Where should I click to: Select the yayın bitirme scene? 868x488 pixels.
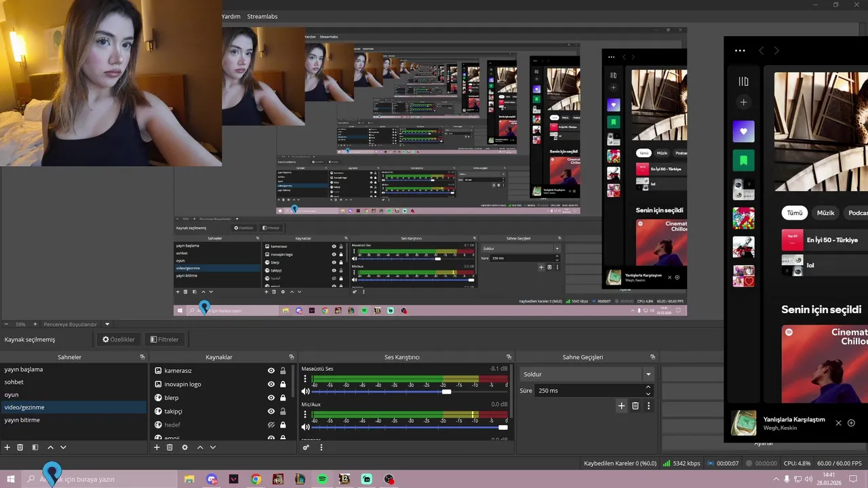(73, 420)
